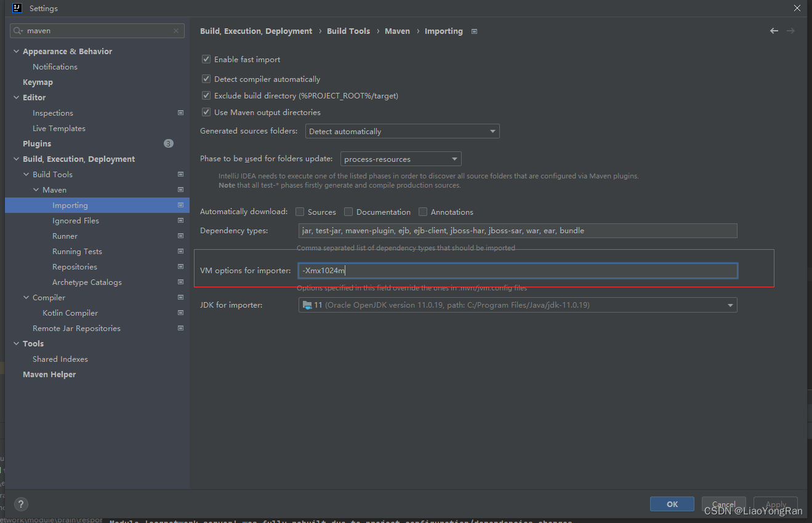The image size is (812, 523).
Task: Collapse the Build Tools tree node
Action: pos(26,175)
